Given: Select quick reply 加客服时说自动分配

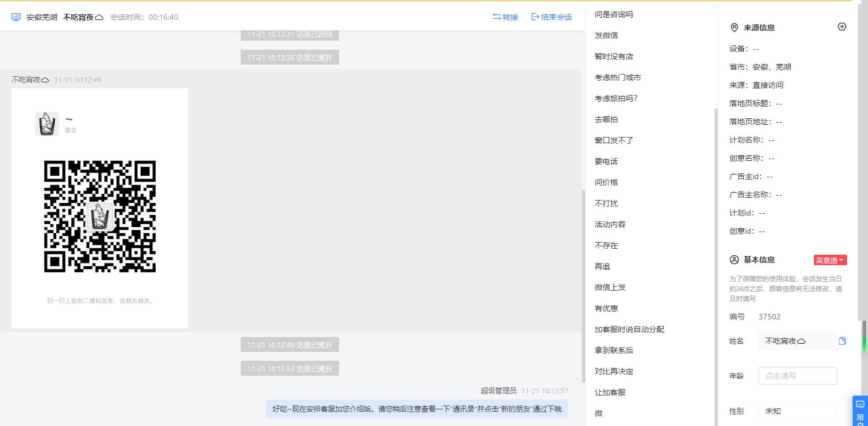Looking at the screenshot, I should tap(629, 329).
